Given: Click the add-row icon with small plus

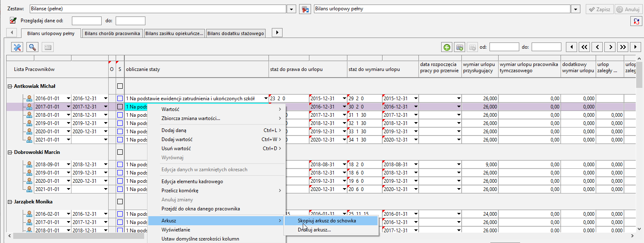Looking at the screenshot, I should (x=459, y=47).
